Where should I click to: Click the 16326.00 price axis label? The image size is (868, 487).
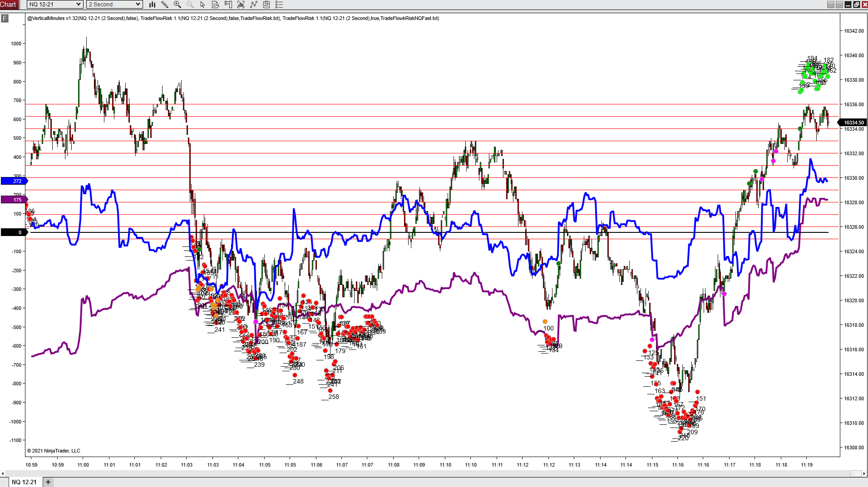[x=854, y=227]
